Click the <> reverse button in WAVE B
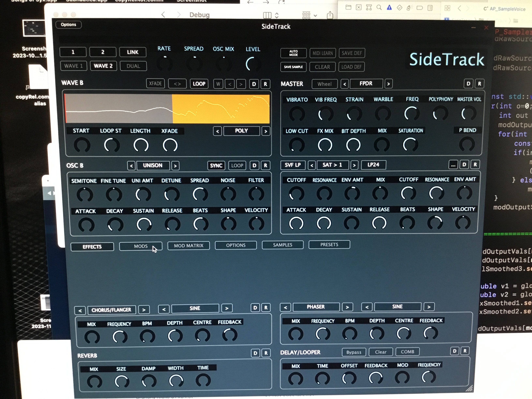This screenshot has height=399, width=532. [177, 84]
